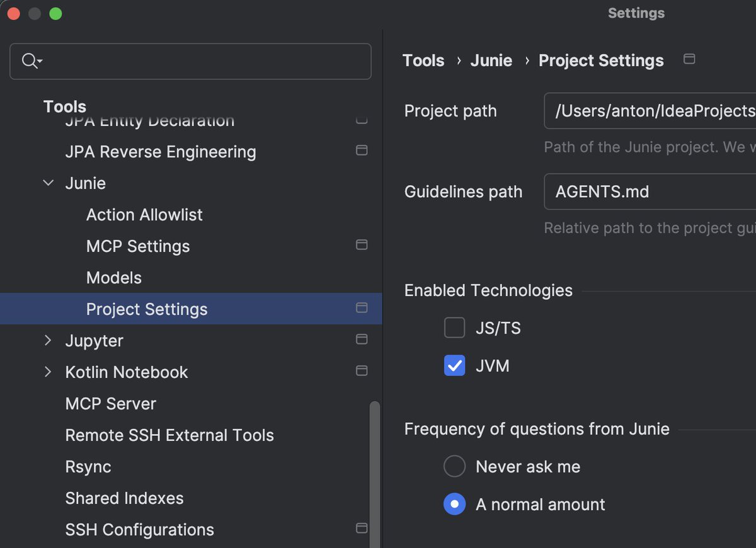
Task: Expand the Jupyter tree node
Action: coord(49,341)
